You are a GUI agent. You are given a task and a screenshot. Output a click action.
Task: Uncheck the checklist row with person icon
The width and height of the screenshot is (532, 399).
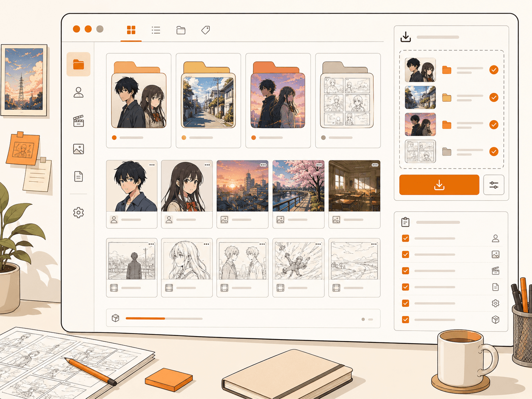406,238
